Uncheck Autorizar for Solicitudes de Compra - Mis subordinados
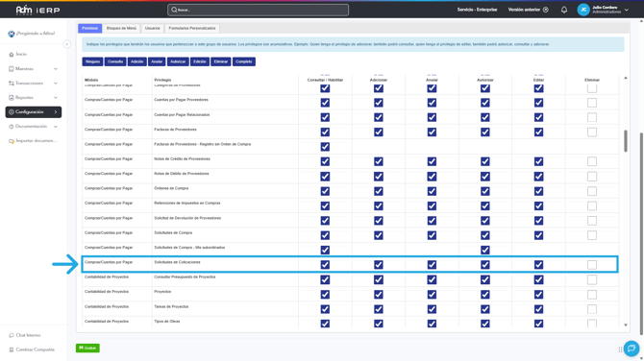 [x=485, y=250]
